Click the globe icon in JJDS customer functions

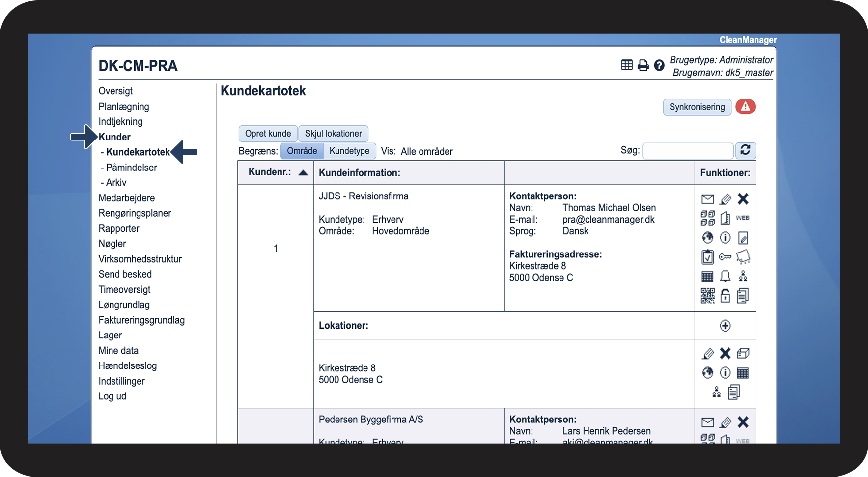coord(707,238)
